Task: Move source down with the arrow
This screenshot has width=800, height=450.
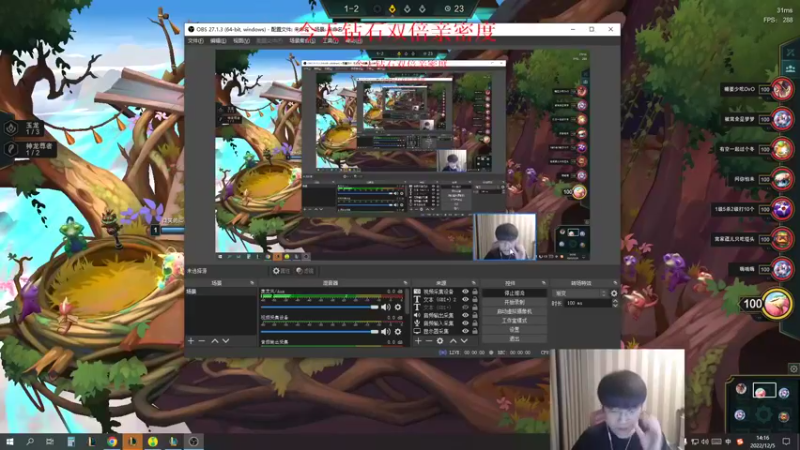Action: [x=464, y=341]
